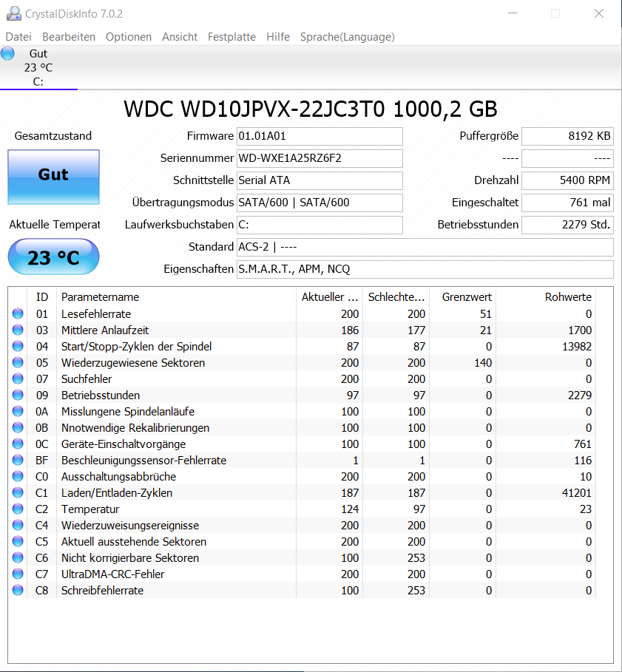The image size is (622, 672).
Task: Click the status orb for ID 09 Betriebsstunden
Action: (x=18, y=396)
